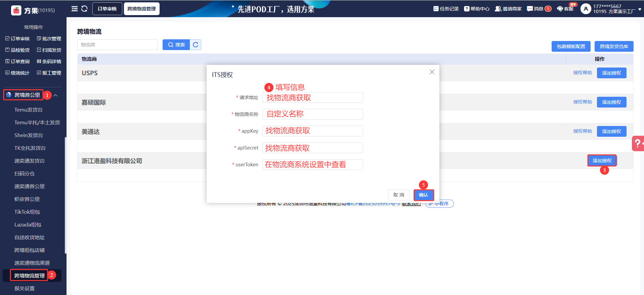
Task: Click the red floating help question icon
Action: point(637,143)
